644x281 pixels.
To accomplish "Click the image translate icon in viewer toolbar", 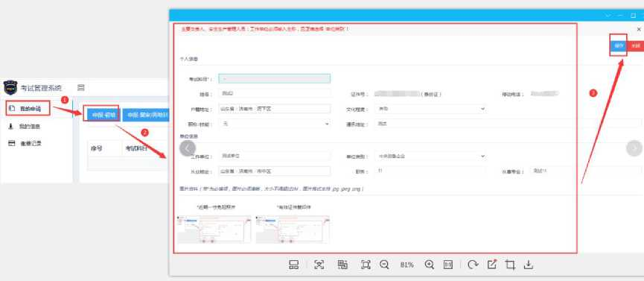I will pos(342,265).
